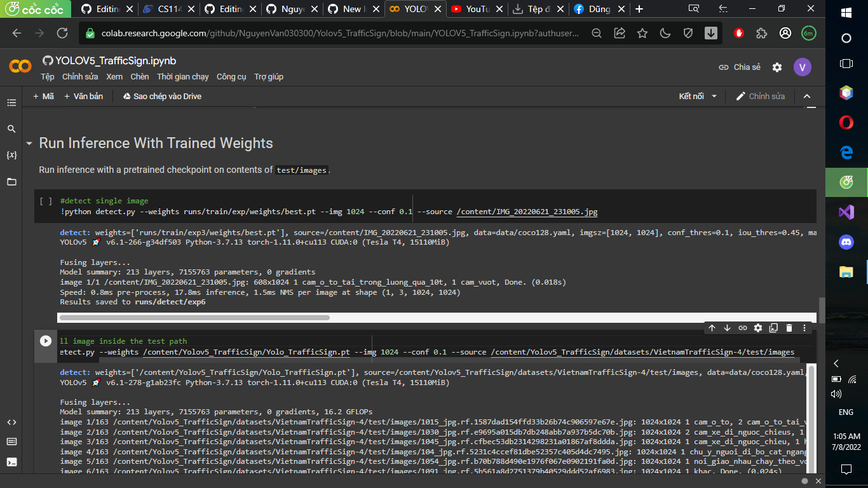Open the table of contents sidebar
Screen dimensions: 868x488
[x=11, y=102]
